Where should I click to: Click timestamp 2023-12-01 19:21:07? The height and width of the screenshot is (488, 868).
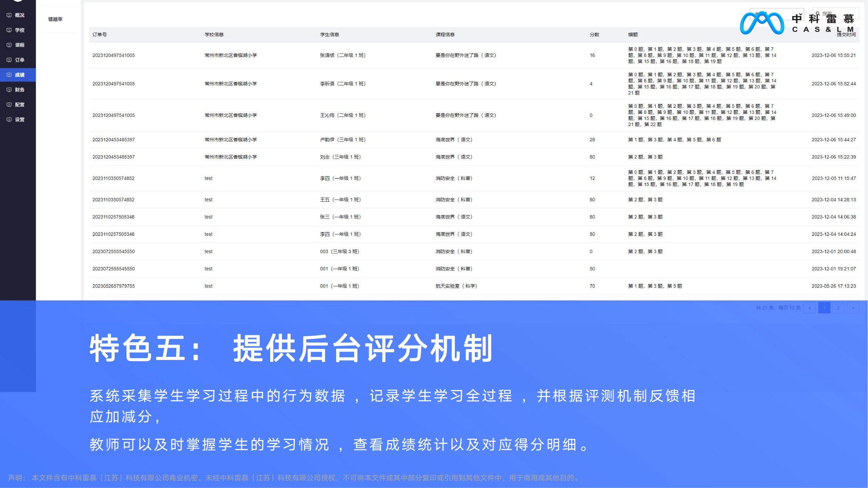pos(834,269)
